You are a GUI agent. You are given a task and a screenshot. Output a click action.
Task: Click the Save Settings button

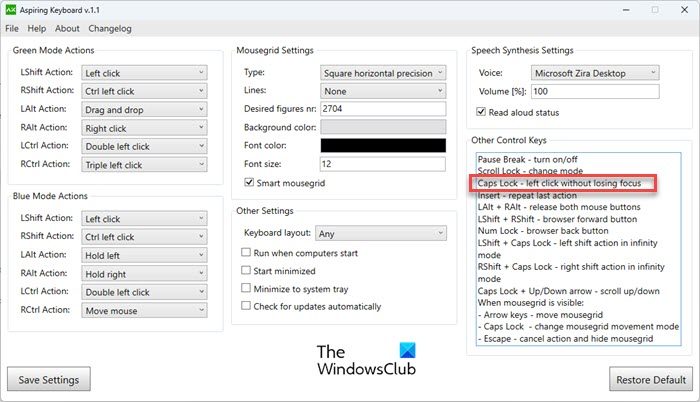[49, 380]
